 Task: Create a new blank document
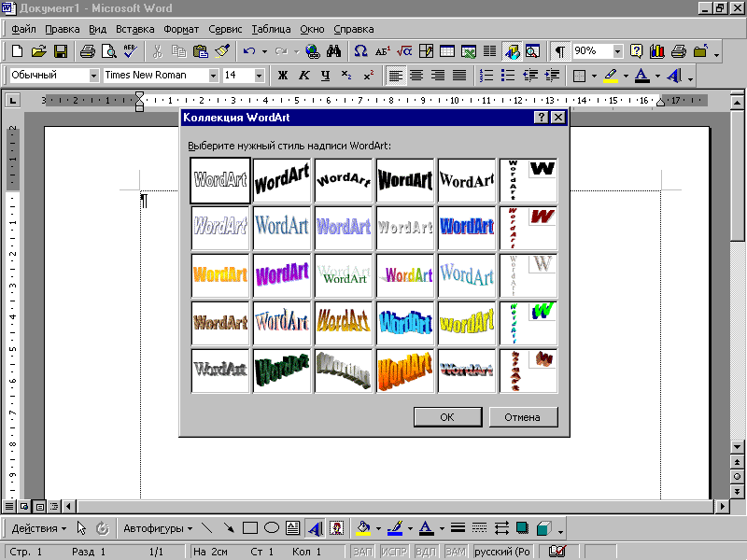tap(17, 51)
